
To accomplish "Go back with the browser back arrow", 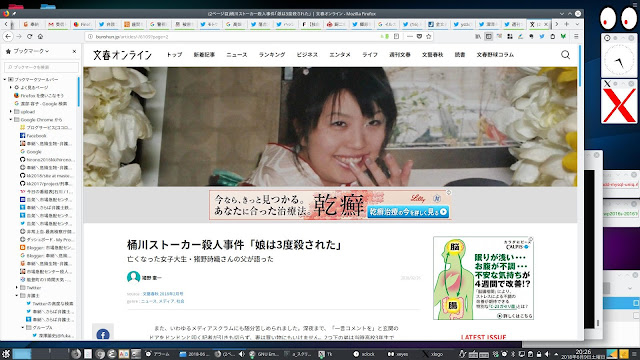I will 8,36.
